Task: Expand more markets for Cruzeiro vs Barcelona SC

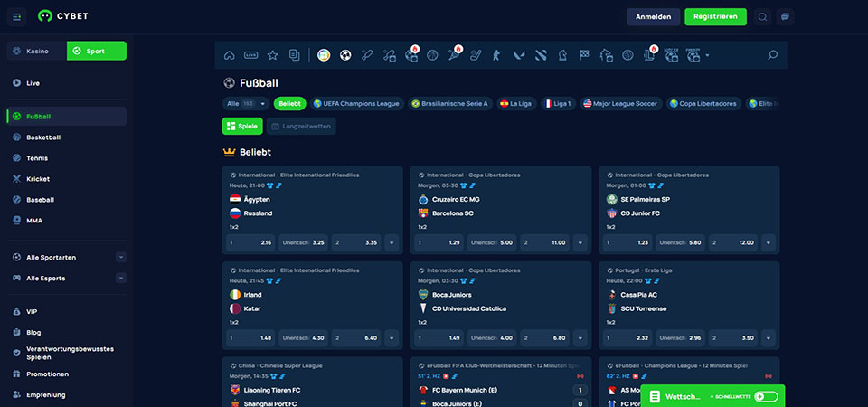Action: pos(580,242)
